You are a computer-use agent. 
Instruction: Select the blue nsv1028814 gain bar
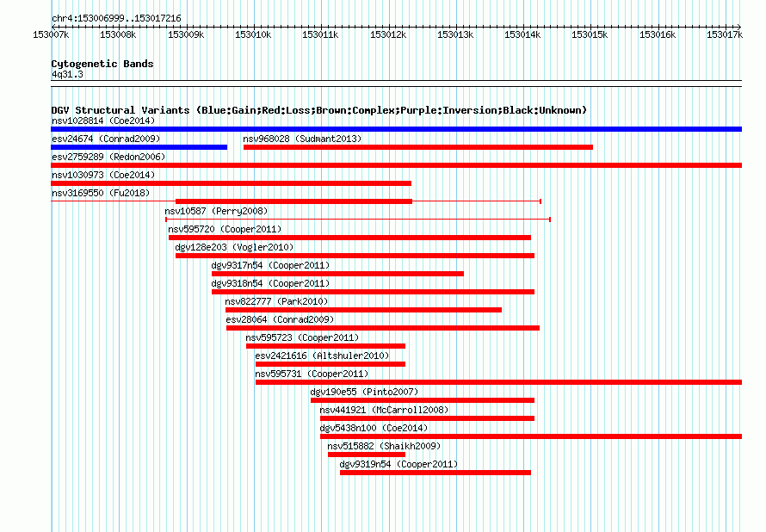396,129
